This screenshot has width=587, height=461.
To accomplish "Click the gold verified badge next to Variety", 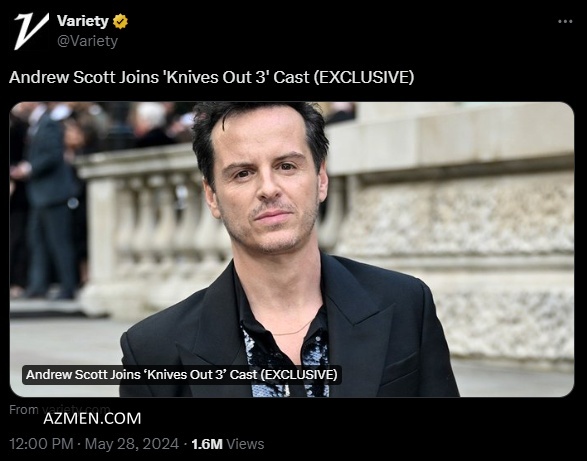I will click(x=120, y=21).
